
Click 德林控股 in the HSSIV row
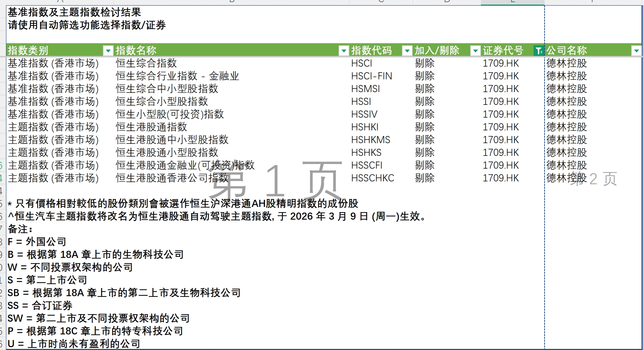click(x=567, y=114)
